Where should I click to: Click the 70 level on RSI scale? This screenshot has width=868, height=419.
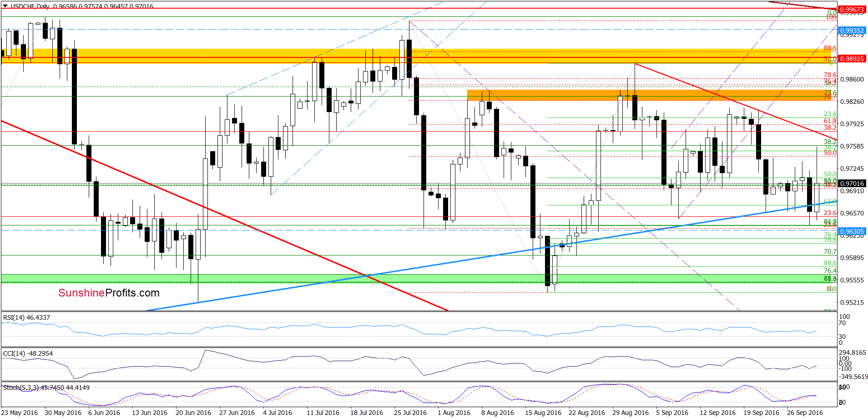point(843,323)
